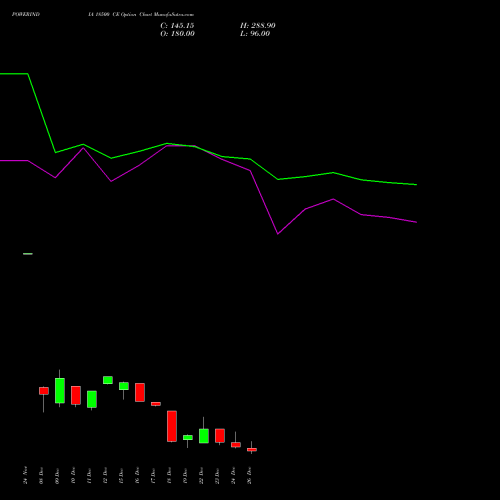Viewport: 500px width, 500px height.
Task: Click the small green candle above 19 Dec
Action: [188, 437]
